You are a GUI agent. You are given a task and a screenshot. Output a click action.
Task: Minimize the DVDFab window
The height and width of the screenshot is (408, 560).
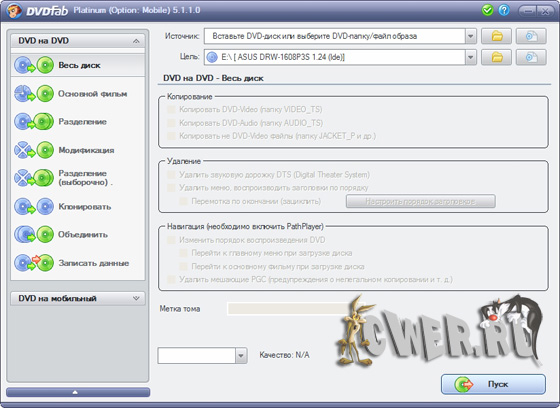(528, 11)
